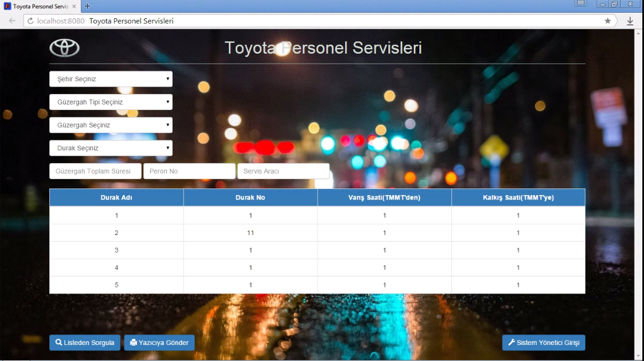Image resolution: width=644 pixels, height=361 pixels.
Task: Click the Toyota logo in the header
Action: [x=65, y=48]
